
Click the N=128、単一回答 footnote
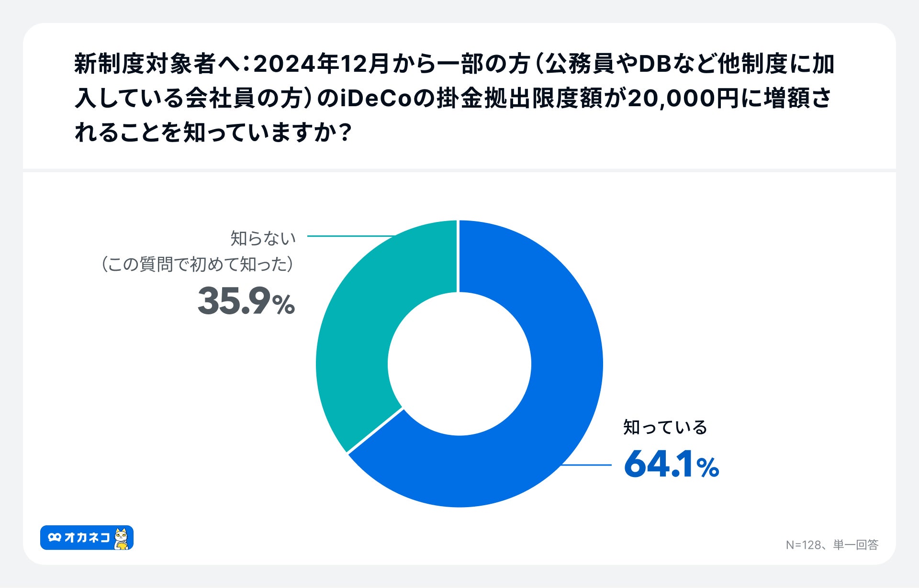coord(832,545)
